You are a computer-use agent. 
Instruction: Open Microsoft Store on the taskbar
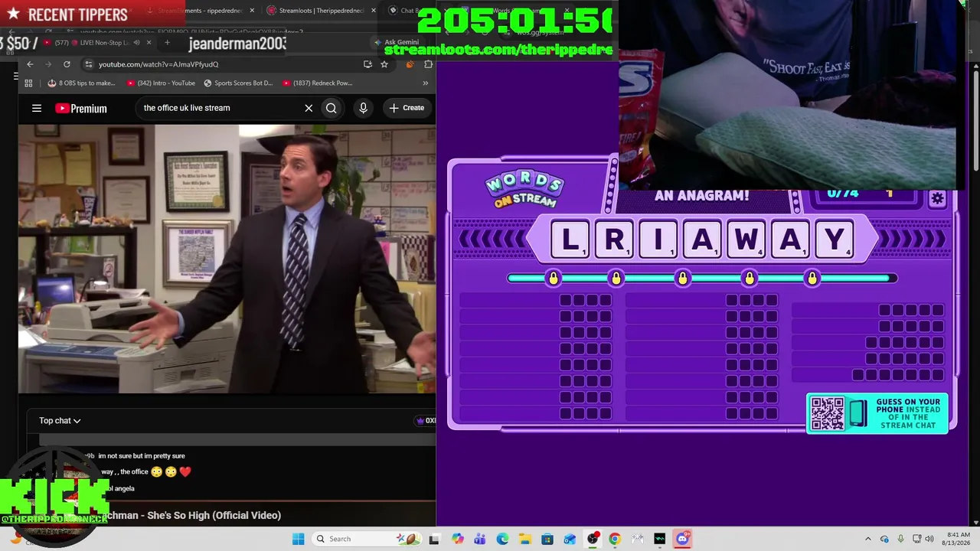click(x=547, y=539)
